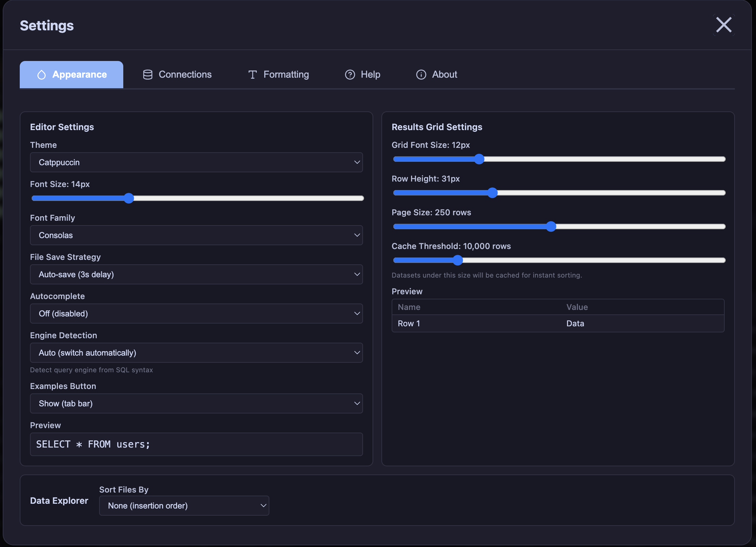Image resolution: width=756 pixels, height=547 pixels.
Task: Click Row 1 in the Results Grid preview table
Action: (409, 324)
